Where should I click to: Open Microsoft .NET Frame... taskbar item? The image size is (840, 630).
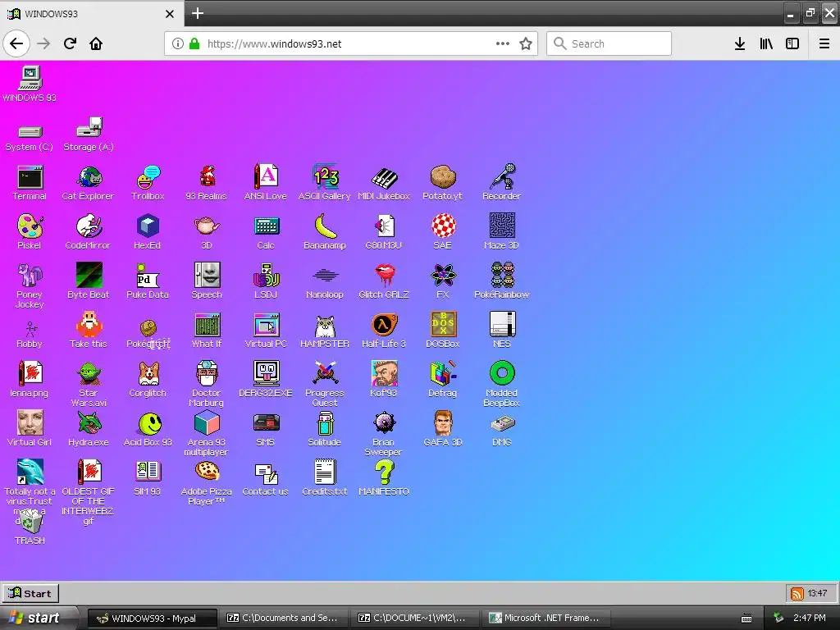point(545,618)
